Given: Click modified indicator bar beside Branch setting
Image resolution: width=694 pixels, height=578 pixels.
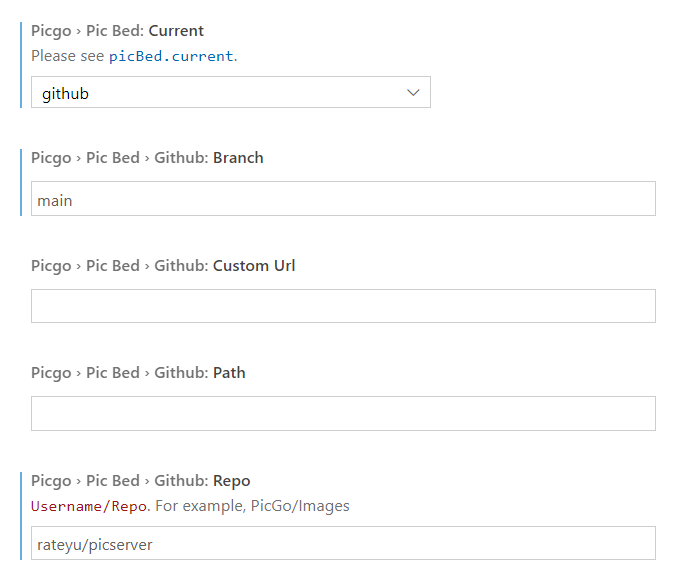Looking at the screenshot, I should pyautogui.click(x=21, y=181).
